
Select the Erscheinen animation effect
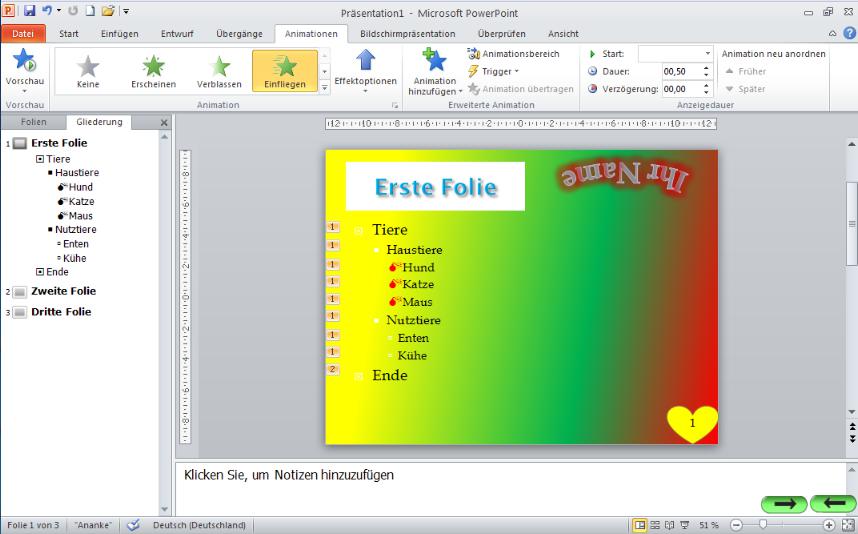point(153,67)
